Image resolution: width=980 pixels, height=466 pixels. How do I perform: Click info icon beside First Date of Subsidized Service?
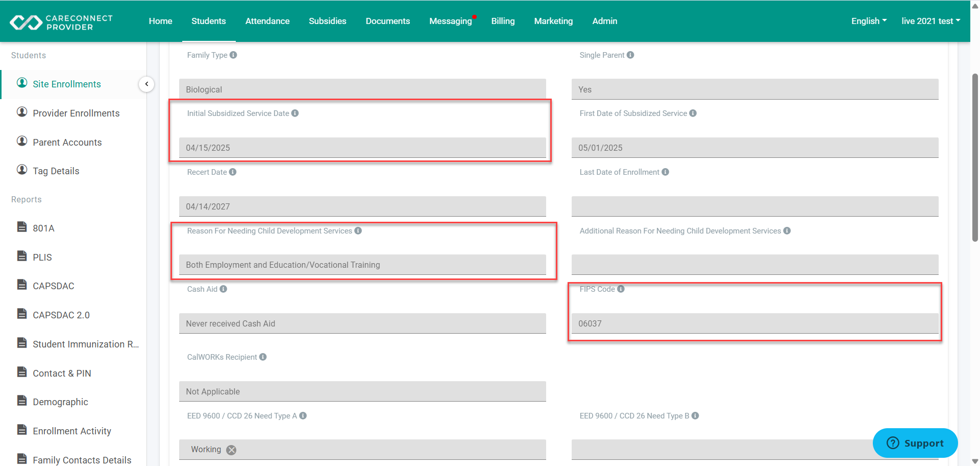(693, 113)
